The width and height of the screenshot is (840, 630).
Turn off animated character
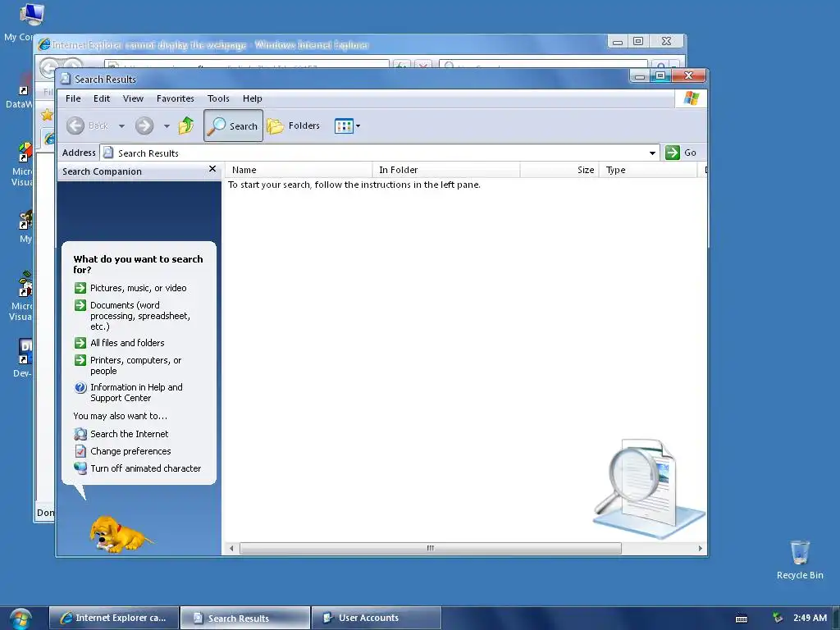[x=145, y=468]
